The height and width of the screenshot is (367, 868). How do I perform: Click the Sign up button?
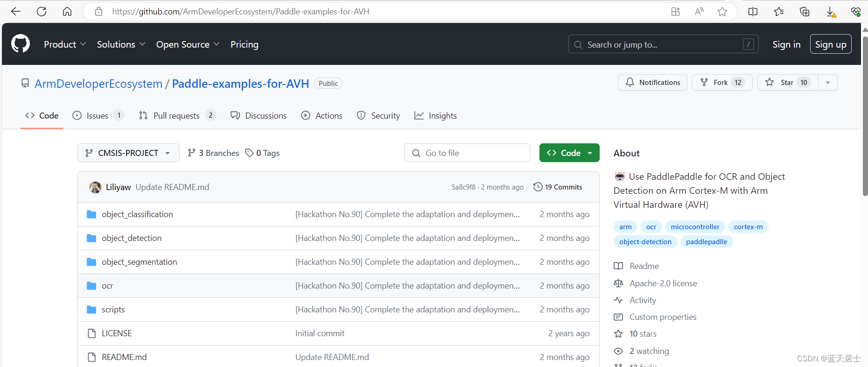pyautogui.click(x=831, y=44)
